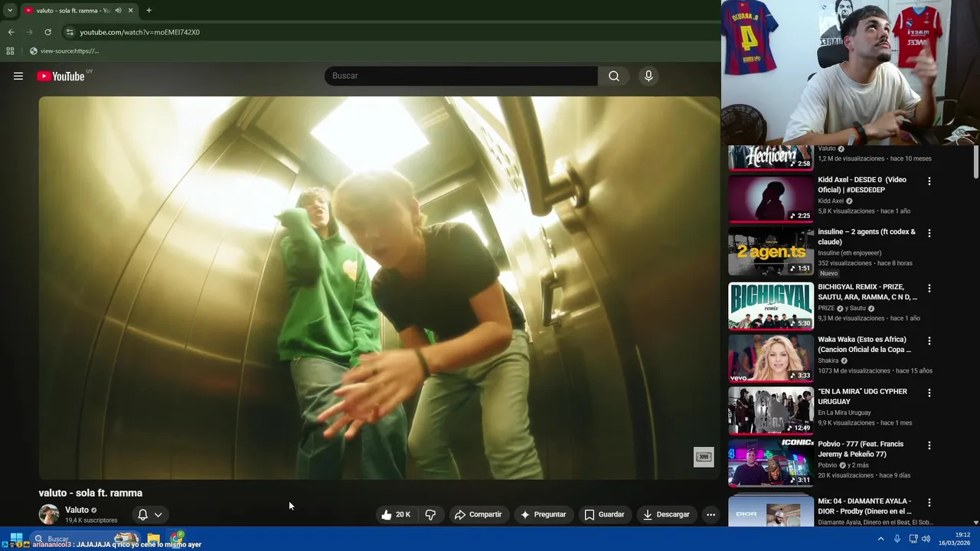Mute the tab via speaker icon
Viewport: 980px width, 551px height.
tap(118, 11)
